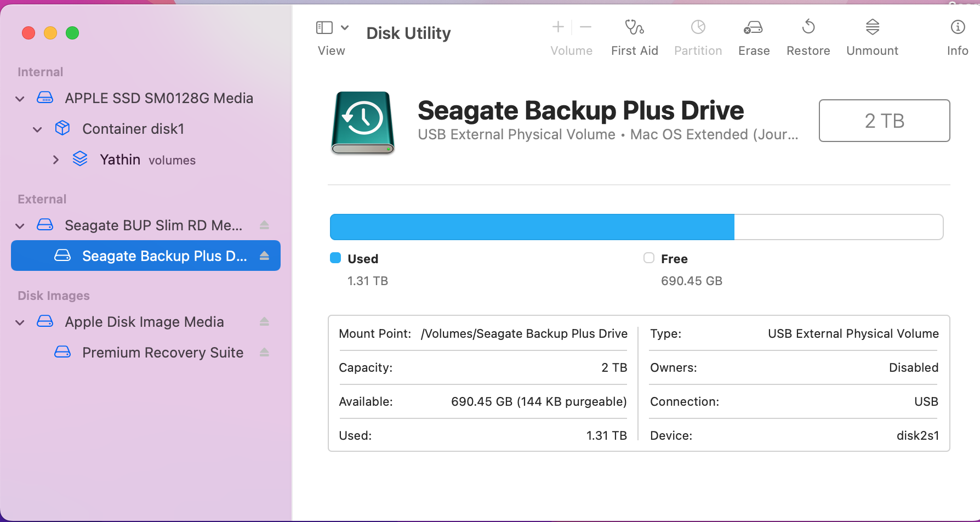This screenshot has width=980, height=522.
Task: Click the green full-screen window button
Action: [x=72, y=33]
